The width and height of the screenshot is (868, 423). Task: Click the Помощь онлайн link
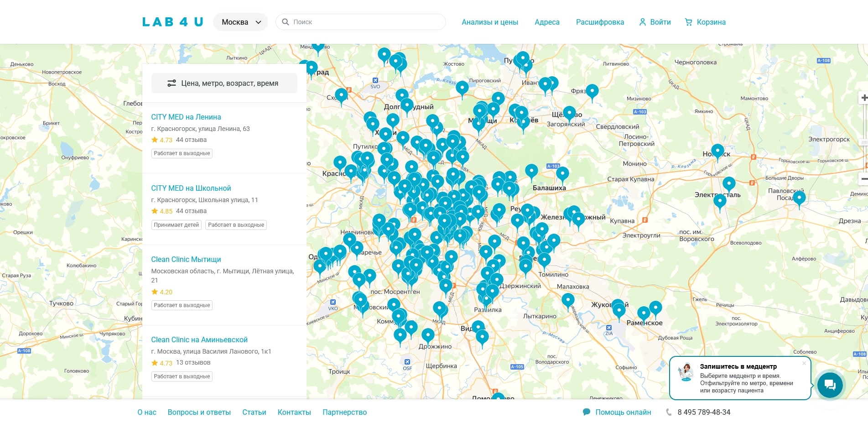click(x=623, y=412)
